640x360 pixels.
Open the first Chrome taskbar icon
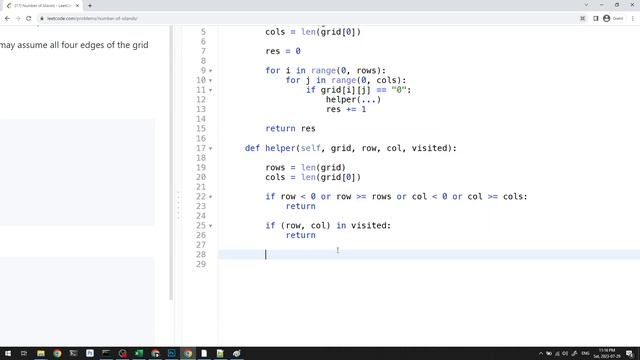coord(57,353)
